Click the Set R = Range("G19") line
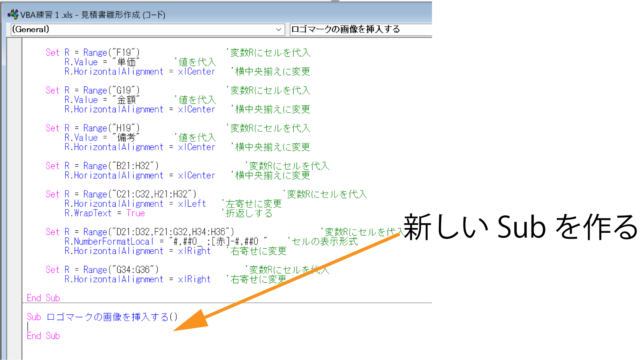Viewport: 640px width, 360px height. click(x=178, y=90)
